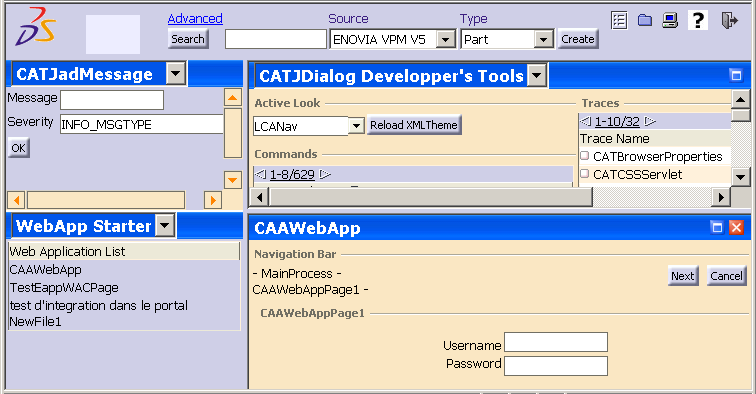Click the Dassault Systemes 3DS logo
Image resolution: width=756 pixels, height=394 pixels.
[35, 27]
